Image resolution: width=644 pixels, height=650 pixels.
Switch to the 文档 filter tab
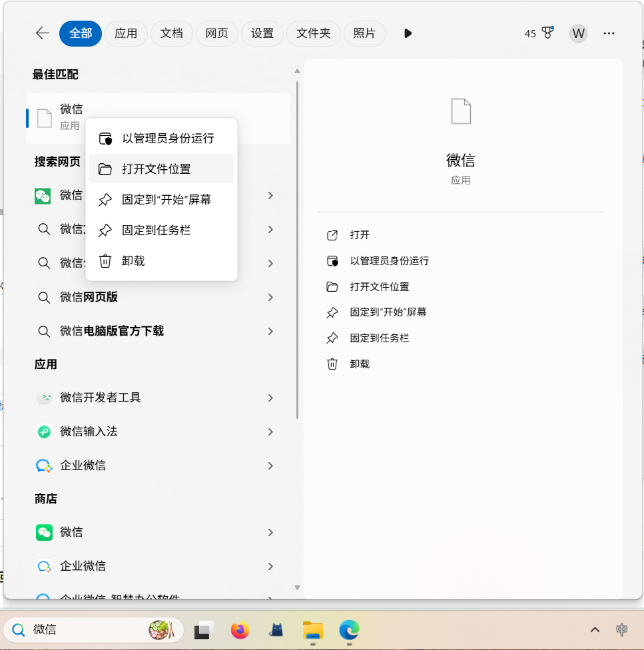pos(172,33)
